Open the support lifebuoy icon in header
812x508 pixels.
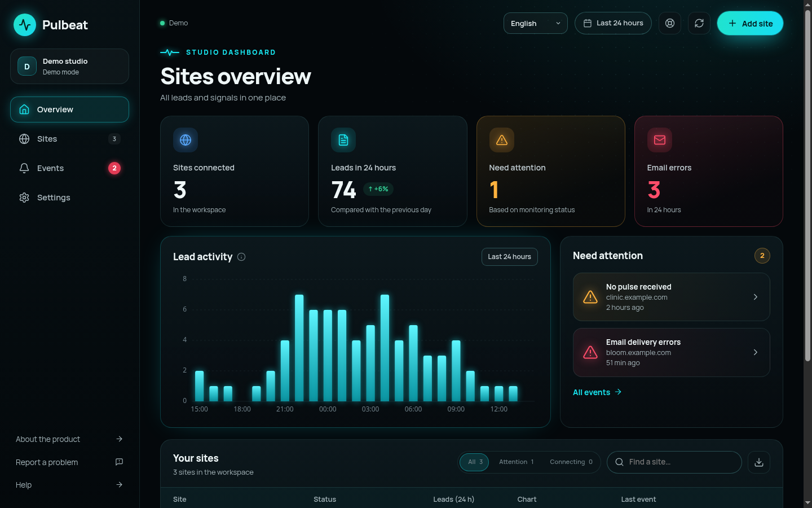[x=670, y=23]
